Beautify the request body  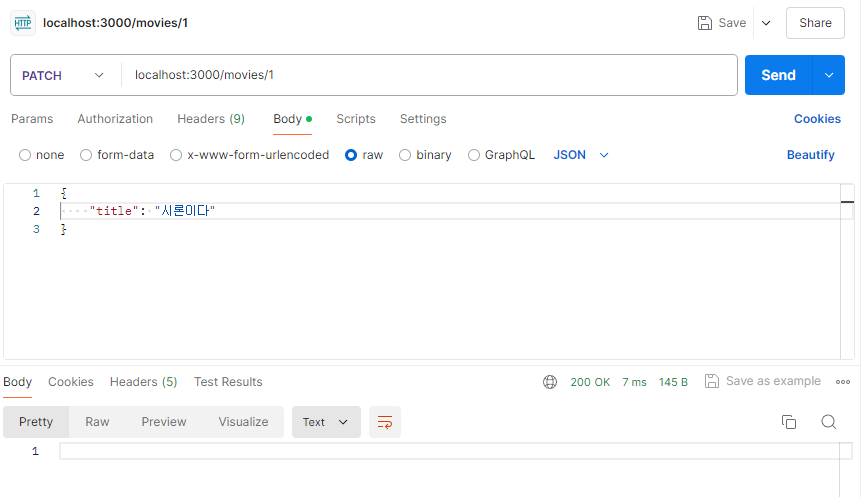click(x=811, y=155)
